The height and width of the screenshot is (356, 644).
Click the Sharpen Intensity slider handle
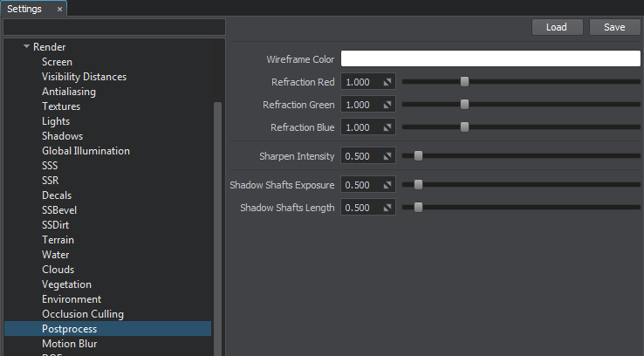pyautogui.click(x=418, y=157)
